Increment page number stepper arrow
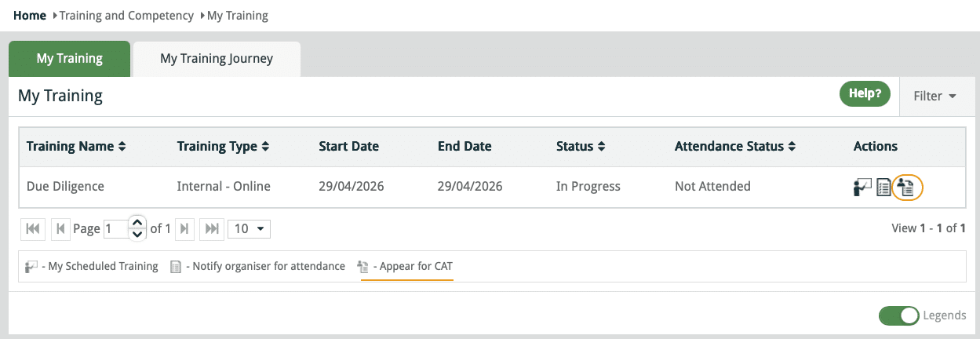The width and height of the screenshot is (980, 339). click(137, 222)
